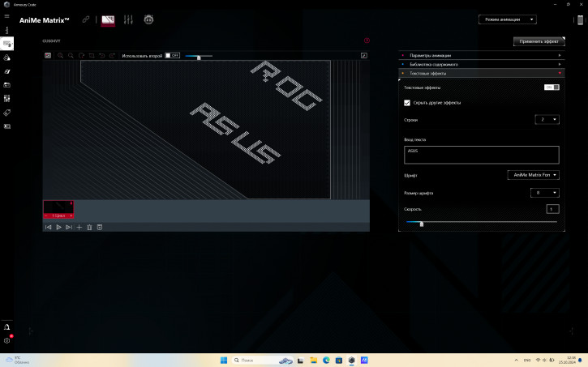Switch to the sliders settings tab in header
The width and height of the screenshot is (588, 367).
128,19
